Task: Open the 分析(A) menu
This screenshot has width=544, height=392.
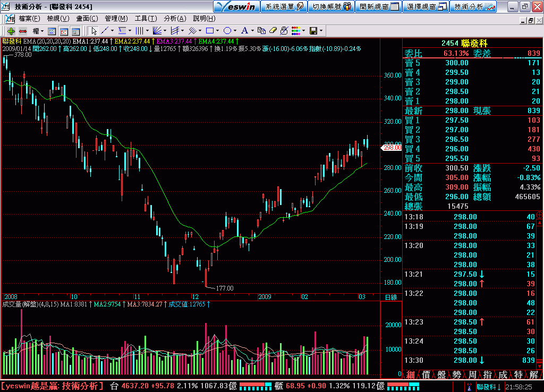Action: pyautogui.click(x=175, y=19)
